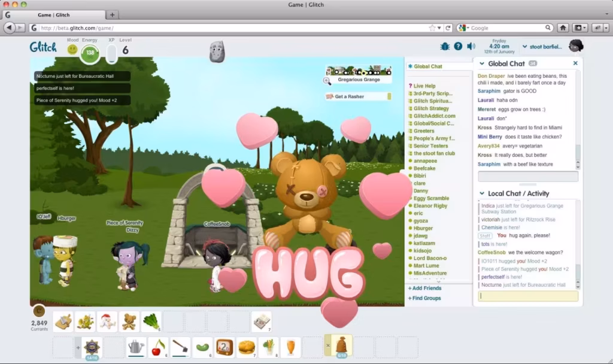Image resolution: width=613 pixels, height=364 pixels.
Task: Select the hoe tool
Action: click(180, 347)
